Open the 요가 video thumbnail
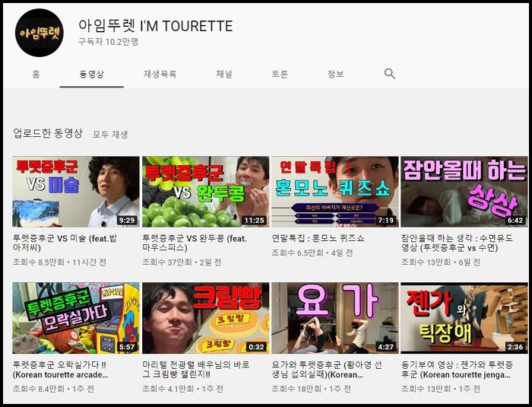This screenshot has width=532, height=407. [x=335, y=318]
